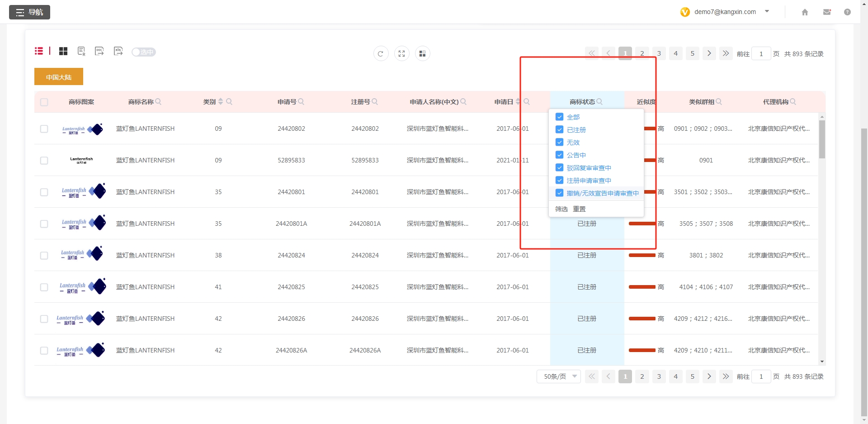Switch to grid view layout
Screen dimensions: 868x424
pos(63,51)
